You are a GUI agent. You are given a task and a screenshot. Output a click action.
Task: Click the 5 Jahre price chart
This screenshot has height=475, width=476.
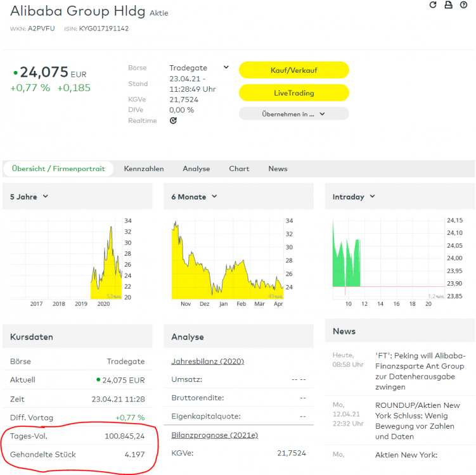click(66, 258)
